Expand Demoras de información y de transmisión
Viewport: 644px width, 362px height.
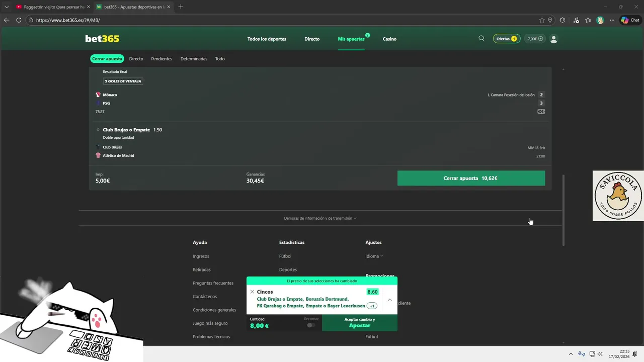(x=320, y=218)
